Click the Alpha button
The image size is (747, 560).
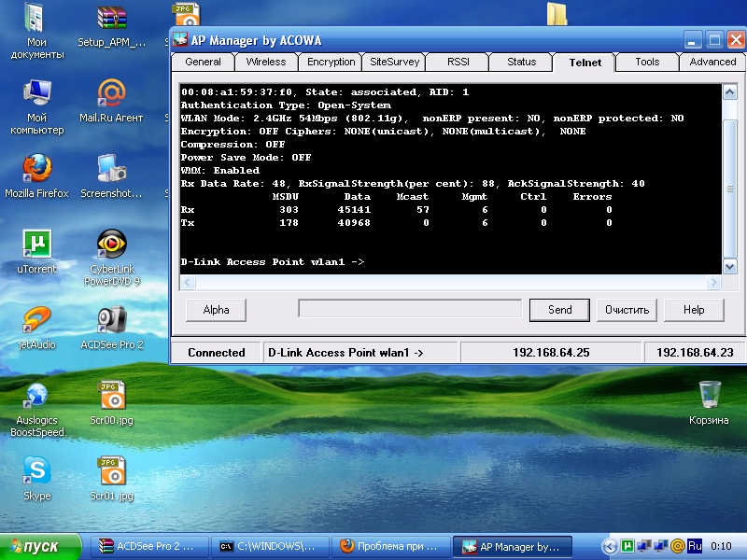216,310
